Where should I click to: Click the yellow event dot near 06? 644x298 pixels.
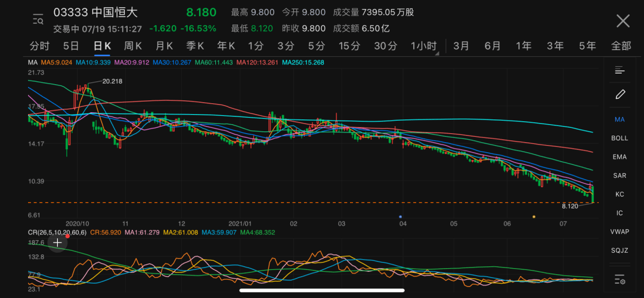pyautogui.click(x=534, y=216)
